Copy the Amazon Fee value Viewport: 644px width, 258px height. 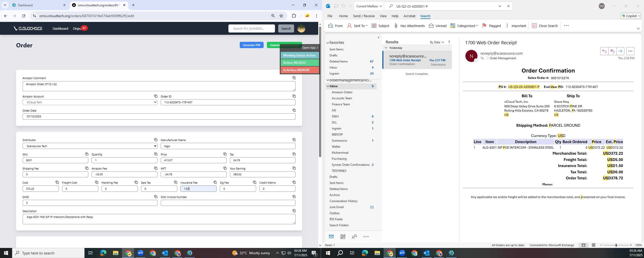point(156,168)
